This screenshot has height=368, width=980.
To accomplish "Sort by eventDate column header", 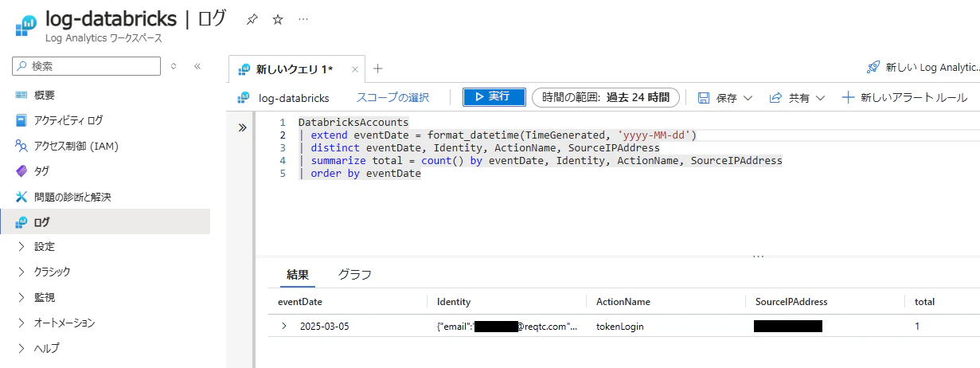I will 300,302.
